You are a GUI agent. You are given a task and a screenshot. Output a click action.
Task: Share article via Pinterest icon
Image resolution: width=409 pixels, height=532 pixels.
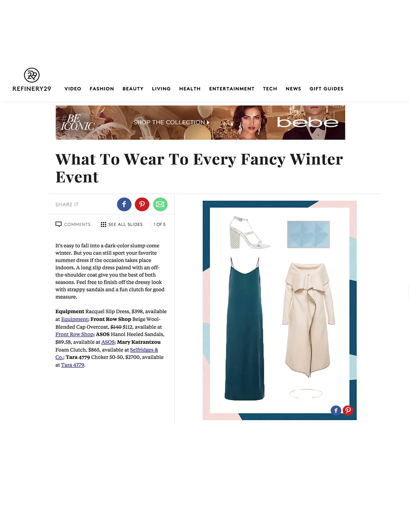coord(142,204)
